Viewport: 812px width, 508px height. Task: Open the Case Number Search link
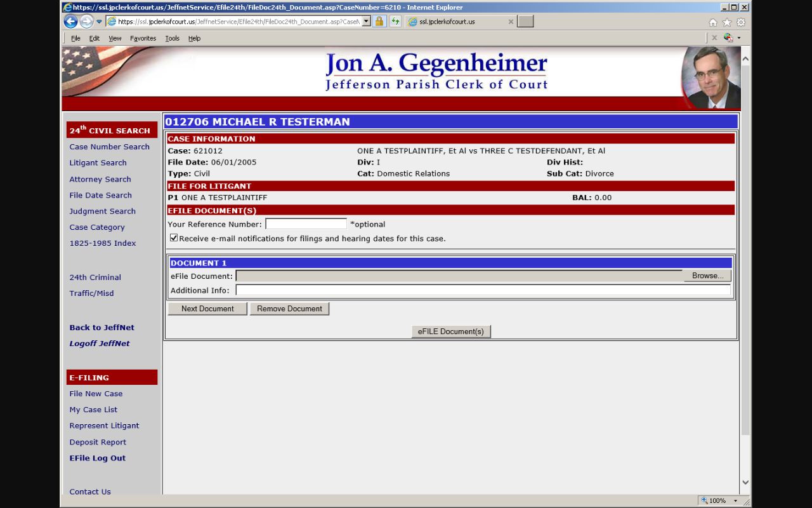(110, 147)
